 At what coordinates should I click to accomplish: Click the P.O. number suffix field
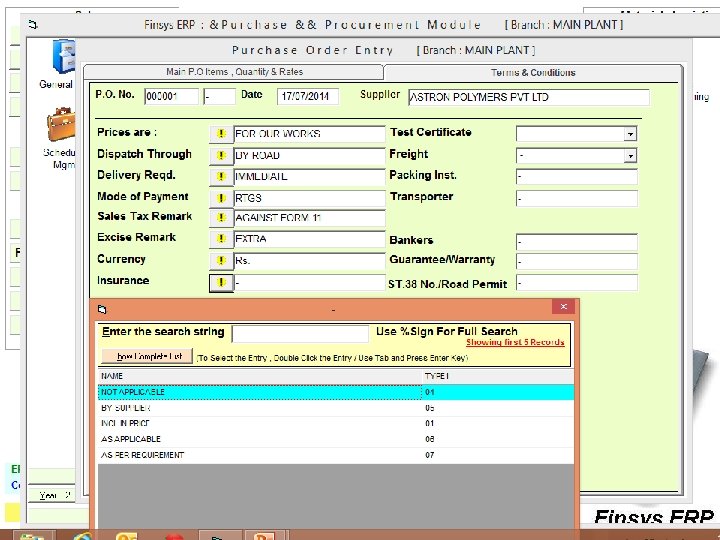(219, 96)
